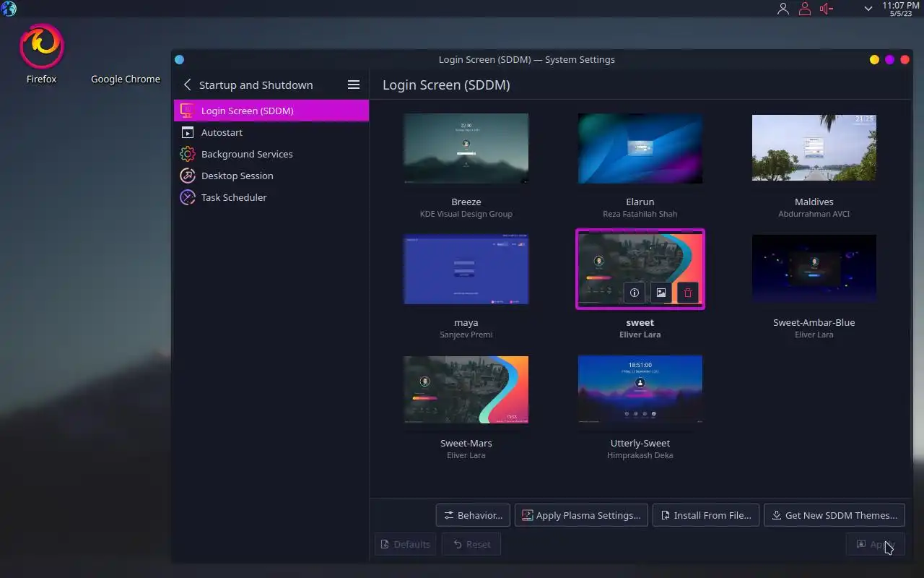Open the muted volume tray icon
The image size is (924, 578).
pyautogui.click(x=827, y=9)
